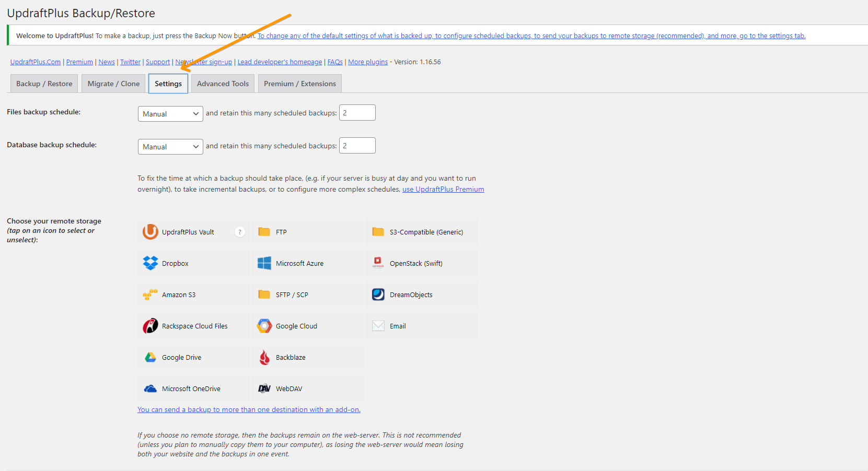The image size is (868, 471).
Task: Select the Dropbox storage icon
Action: (x=151, y=263)
